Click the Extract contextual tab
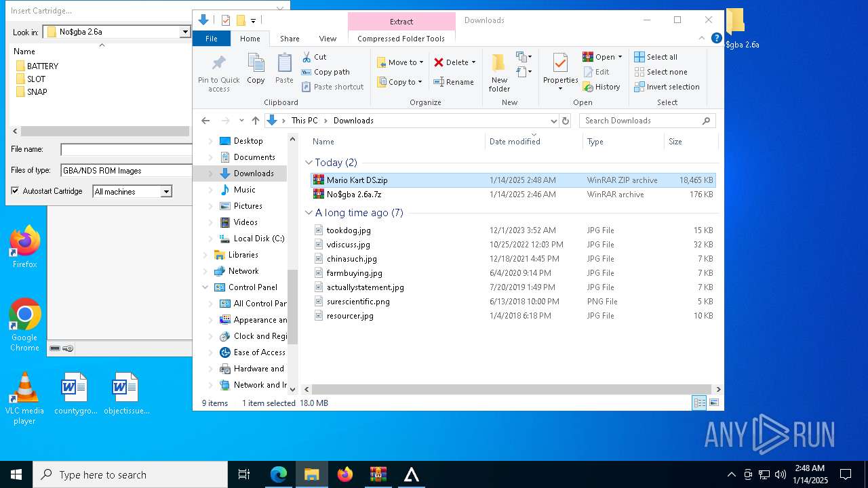The image size is (868, 488). click(x=401, y=21)
